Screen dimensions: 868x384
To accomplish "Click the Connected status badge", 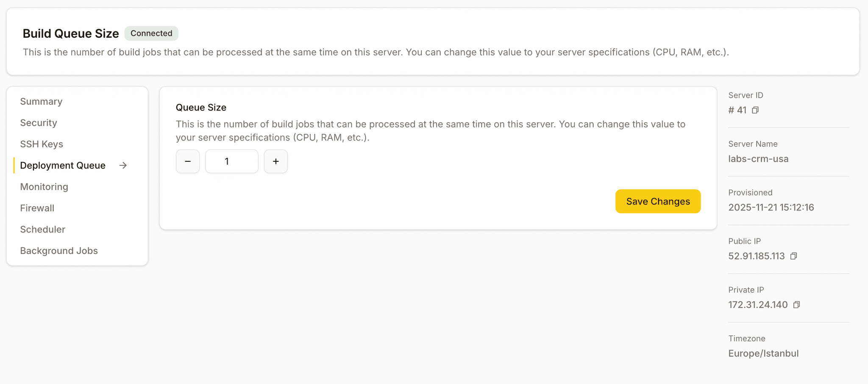I will [x=151, y=33].
